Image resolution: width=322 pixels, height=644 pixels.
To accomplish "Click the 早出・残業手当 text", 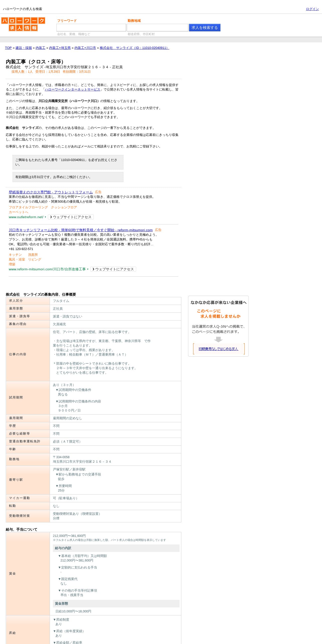I will click(x=72, y=595).
